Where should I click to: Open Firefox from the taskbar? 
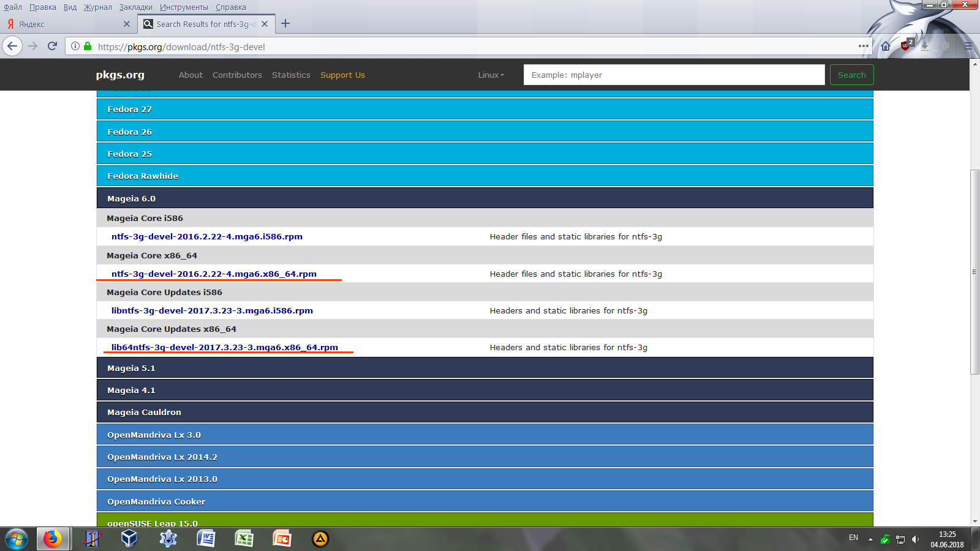(x=53, y=539)
